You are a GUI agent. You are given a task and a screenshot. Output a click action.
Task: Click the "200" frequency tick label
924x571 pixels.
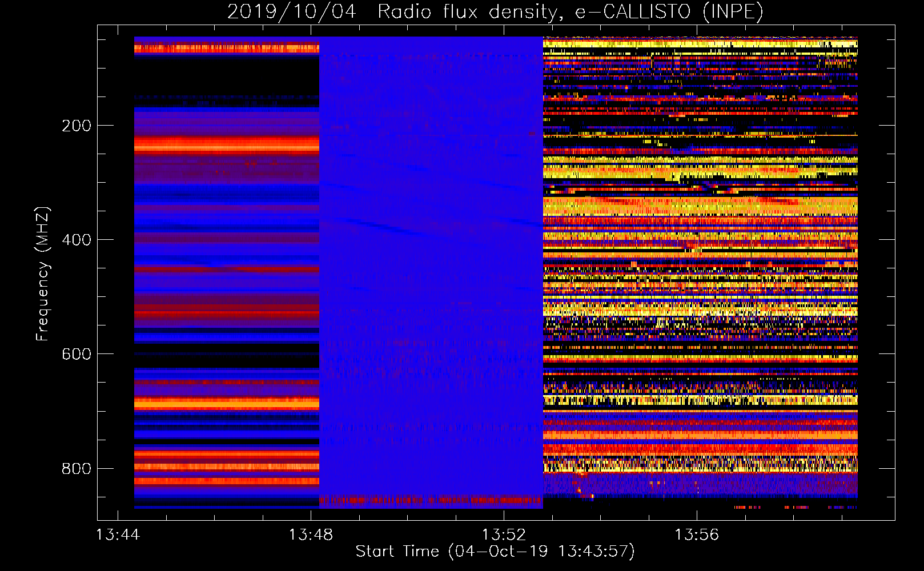pyautogui.click(x=77, y=126)
